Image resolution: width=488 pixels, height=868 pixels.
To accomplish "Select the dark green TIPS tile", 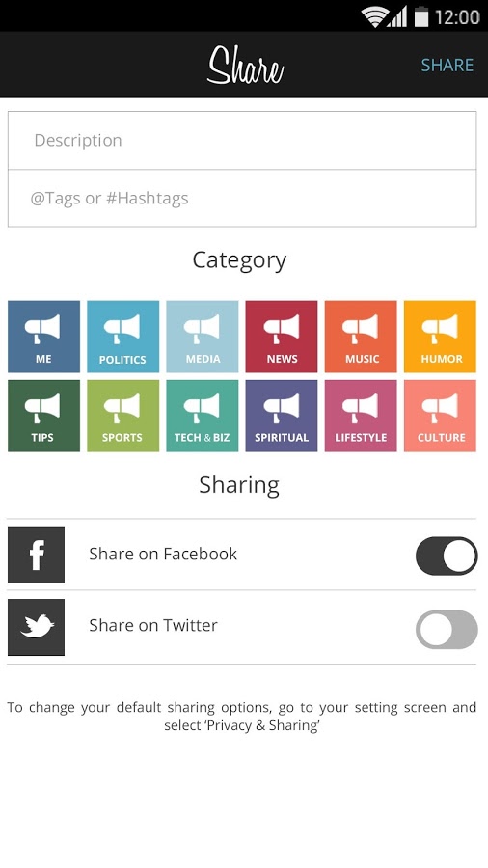I will tap(43, 416).
